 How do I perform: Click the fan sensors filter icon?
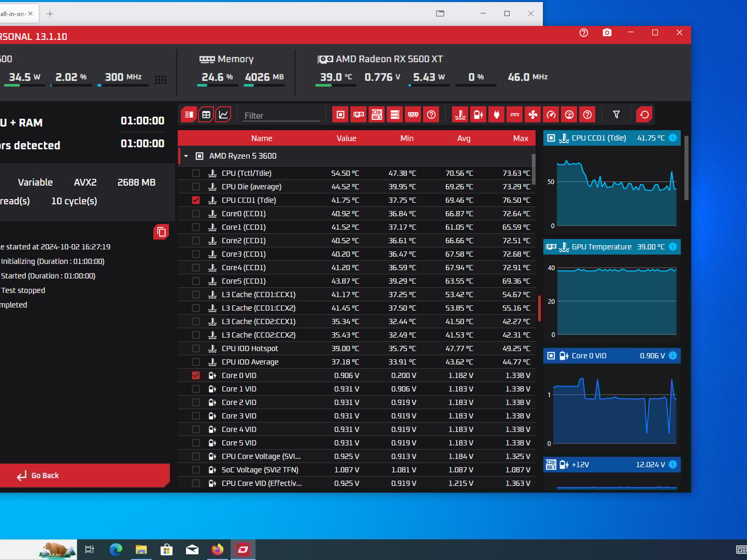coord(533,115)
